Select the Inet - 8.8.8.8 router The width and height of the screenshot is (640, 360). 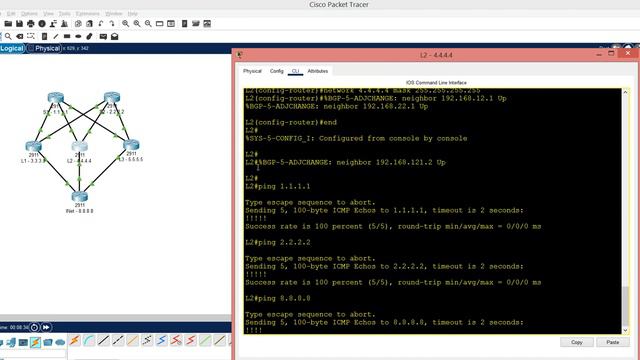(x=80, y=196)
